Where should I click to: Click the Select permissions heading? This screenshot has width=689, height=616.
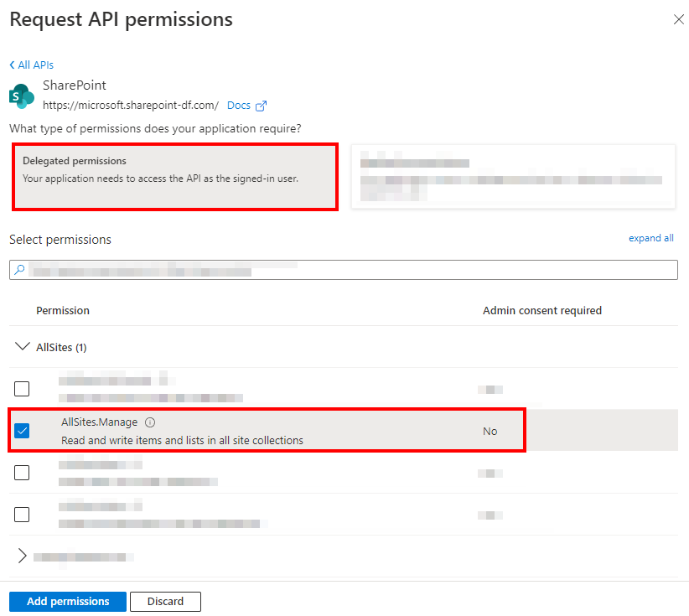tap(60, 240)
